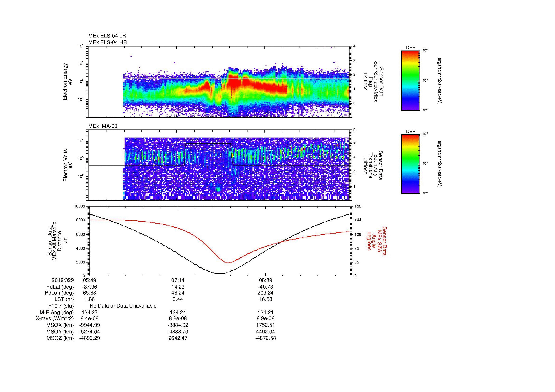Click the LST value '1.86'
Screen dimensions: 555x392
(89, 299)
